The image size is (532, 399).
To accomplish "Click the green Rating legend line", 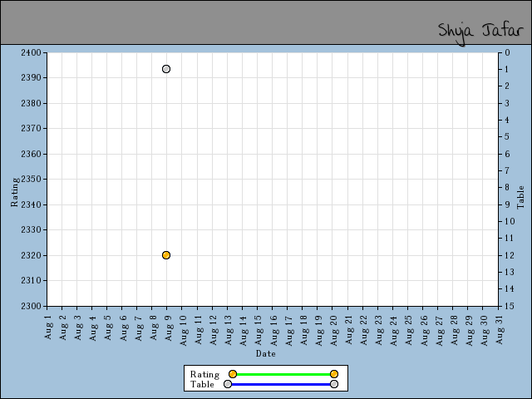I will click(x=283, y=374).
